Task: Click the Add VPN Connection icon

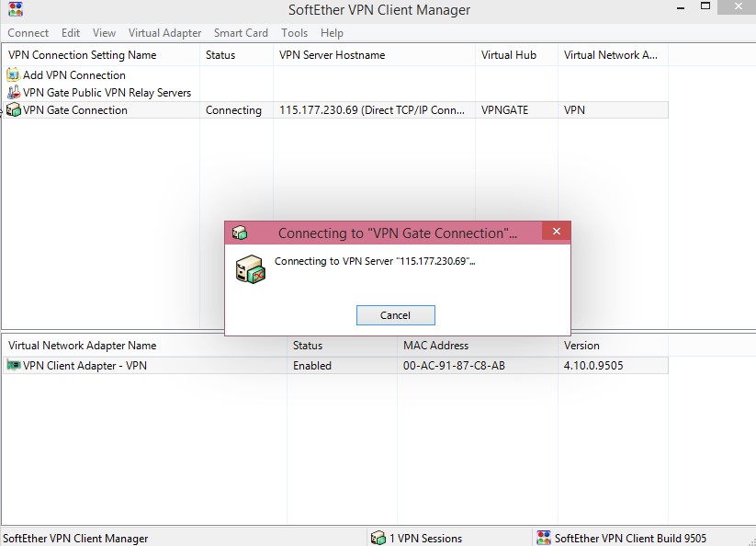Action: click(13, 74)
